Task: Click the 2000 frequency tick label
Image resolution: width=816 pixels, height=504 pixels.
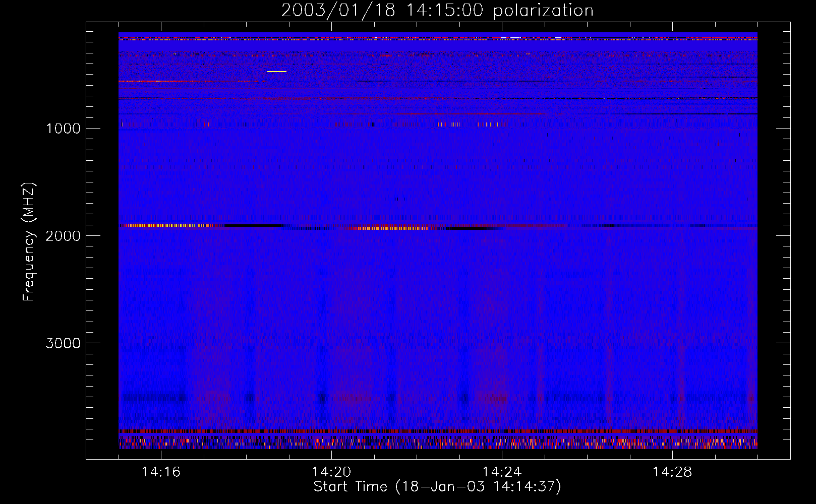Action: [x=63, y=236]
